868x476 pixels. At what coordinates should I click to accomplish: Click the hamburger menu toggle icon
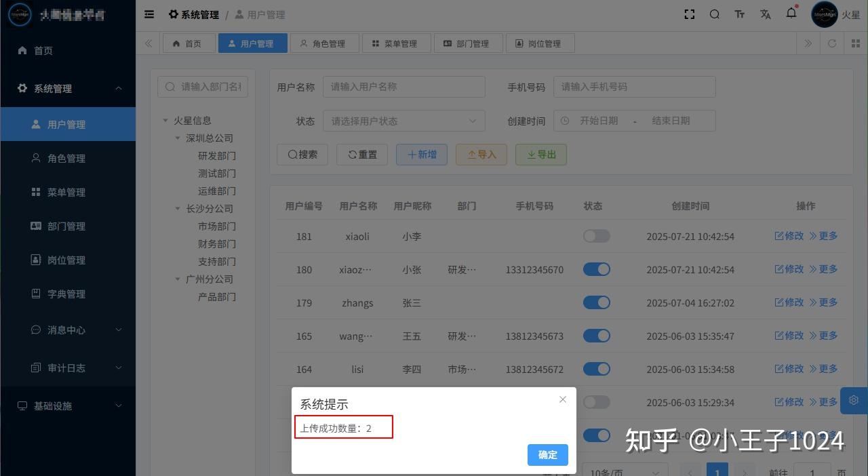coord(149,14)
